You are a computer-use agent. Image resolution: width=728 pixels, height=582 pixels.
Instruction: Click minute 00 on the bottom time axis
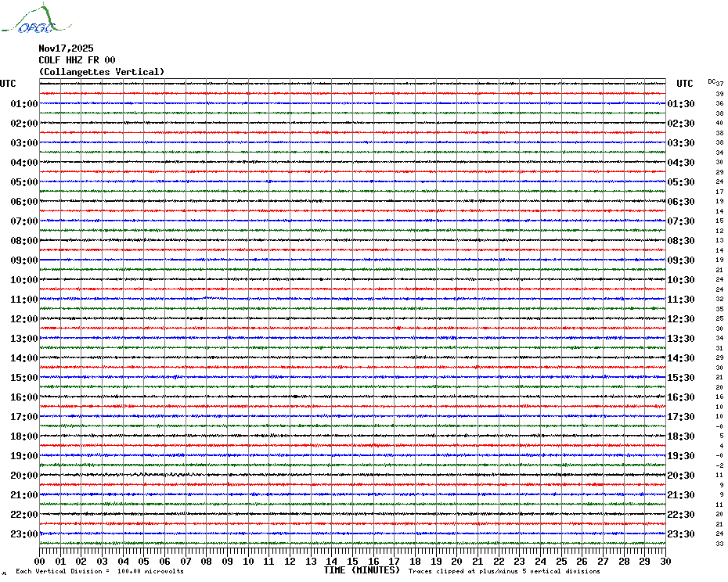click(39, 561)
